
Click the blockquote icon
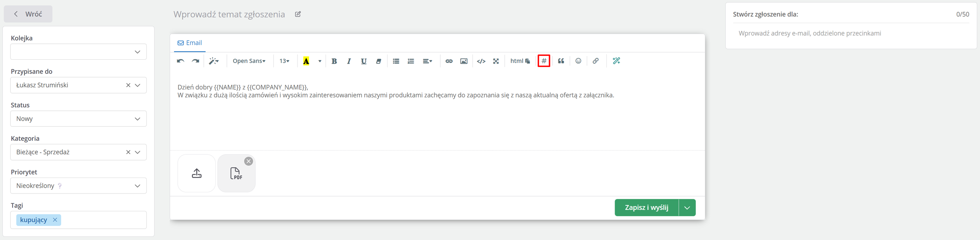click(x=561, y=61)
